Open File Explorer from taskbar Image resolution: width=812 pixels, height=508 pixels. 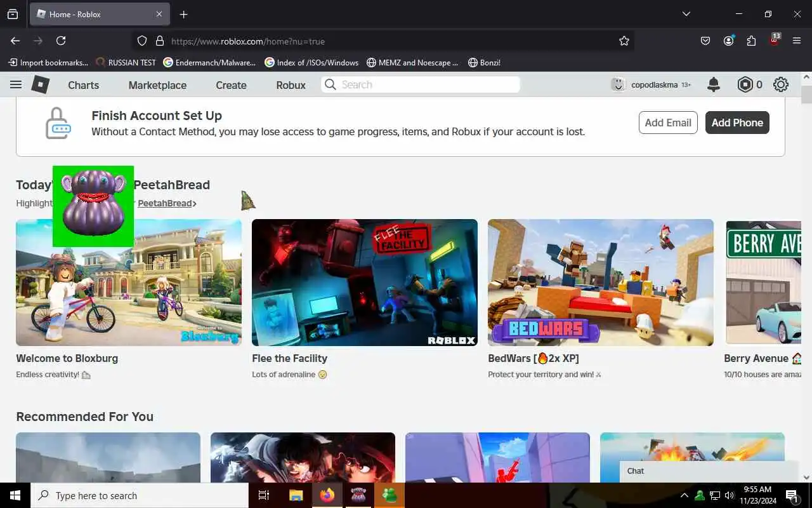click(x=296, y=495)
